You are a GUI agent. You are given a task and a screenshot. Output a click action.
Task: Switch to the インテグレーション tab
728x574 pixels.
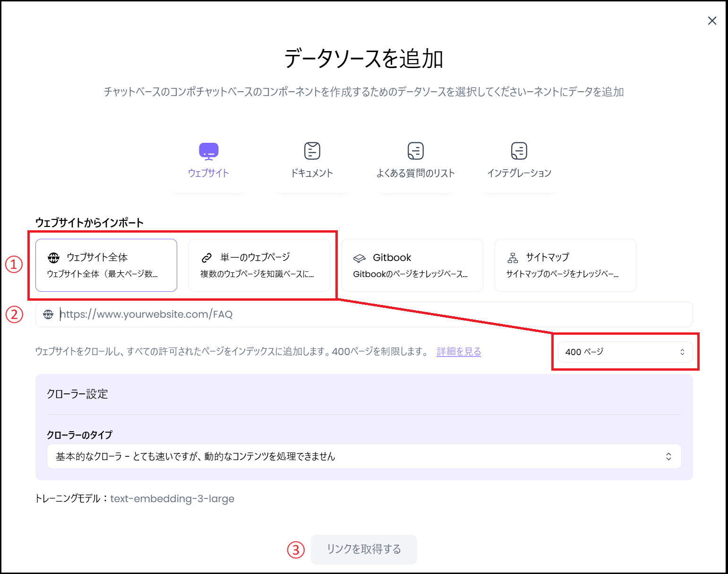(518, 161)
